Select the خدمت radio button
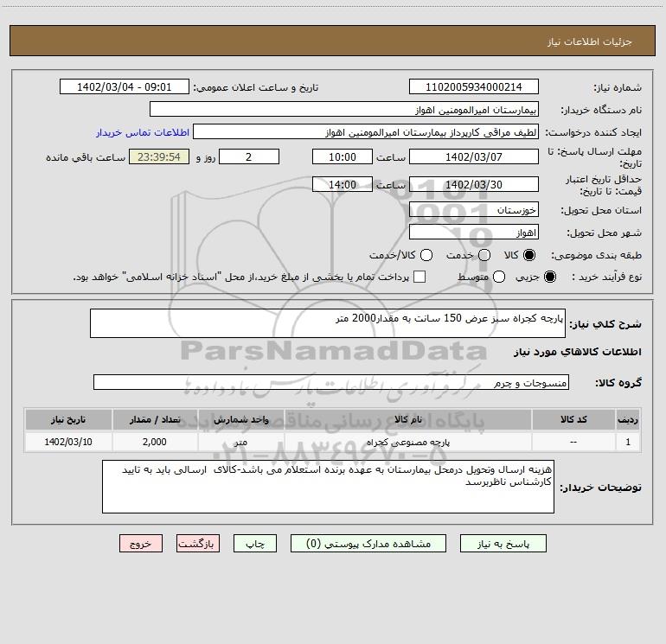 484,255
